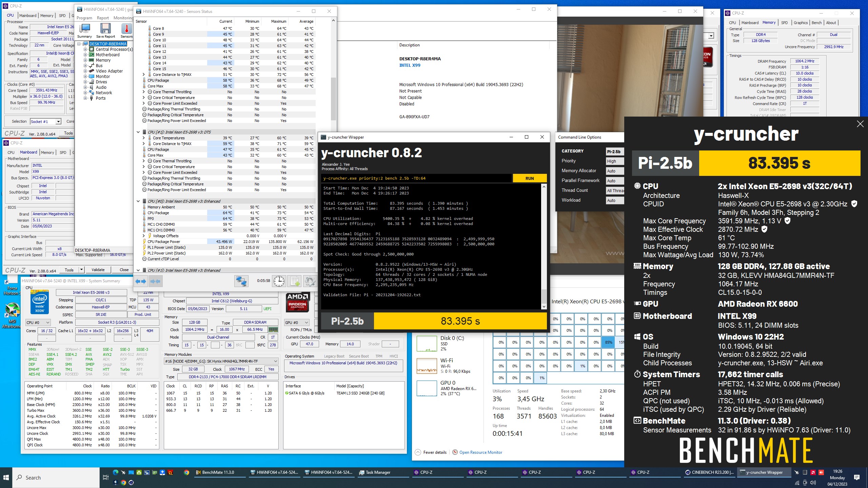The height and width of the screenshot is (488, 868).
Task: Click the Wi-Fi graph thumbnail in Task Manager
Action: (427, 366)
